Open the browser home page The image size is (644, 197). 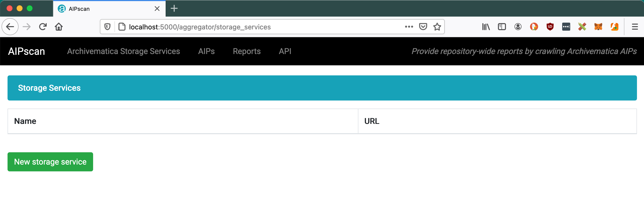tap(59, 27)
